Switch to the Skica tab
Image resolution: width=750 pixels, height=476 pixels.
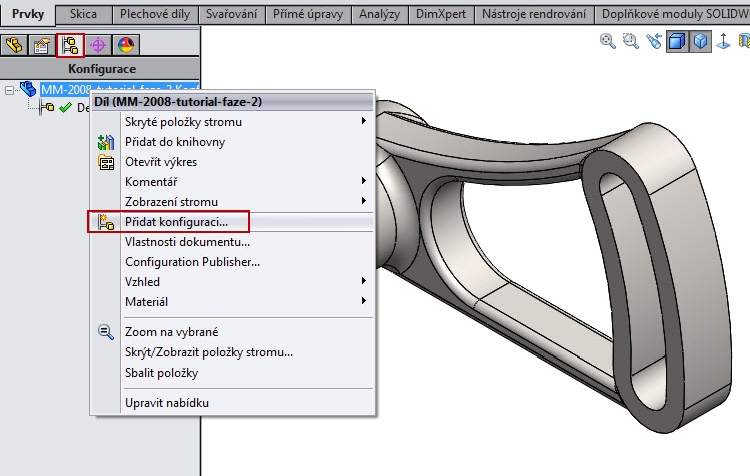(x=83, y=14)
